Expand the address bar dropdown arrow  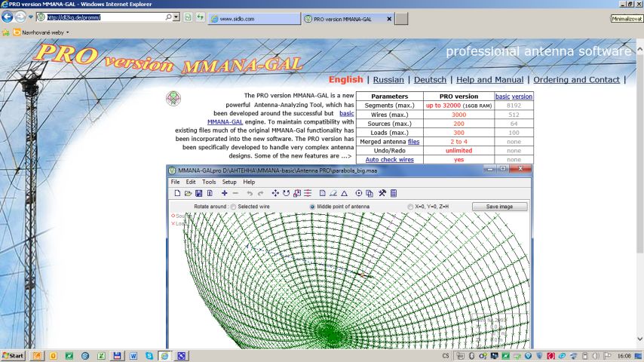pos(176,17)
